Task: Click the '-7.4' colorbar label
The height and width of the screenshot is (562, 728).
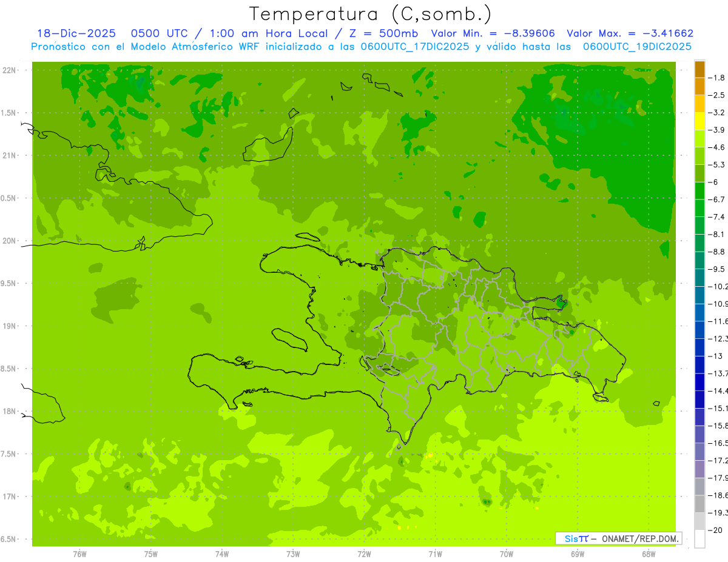Action: click(x=718, y=216)
